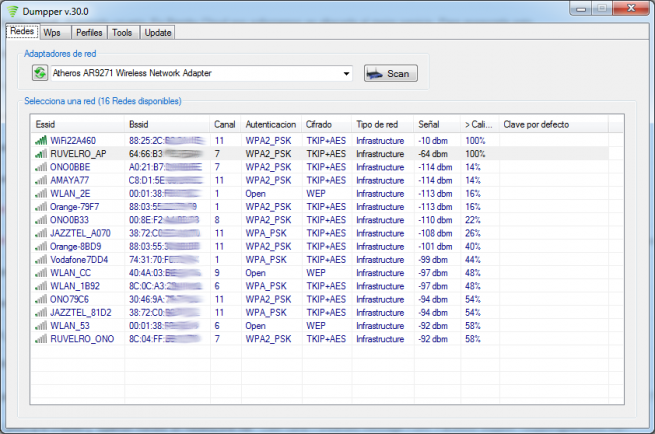Click the green refresh adapters icon
Viewport: 655px width, 434px height.
[40, 73]
